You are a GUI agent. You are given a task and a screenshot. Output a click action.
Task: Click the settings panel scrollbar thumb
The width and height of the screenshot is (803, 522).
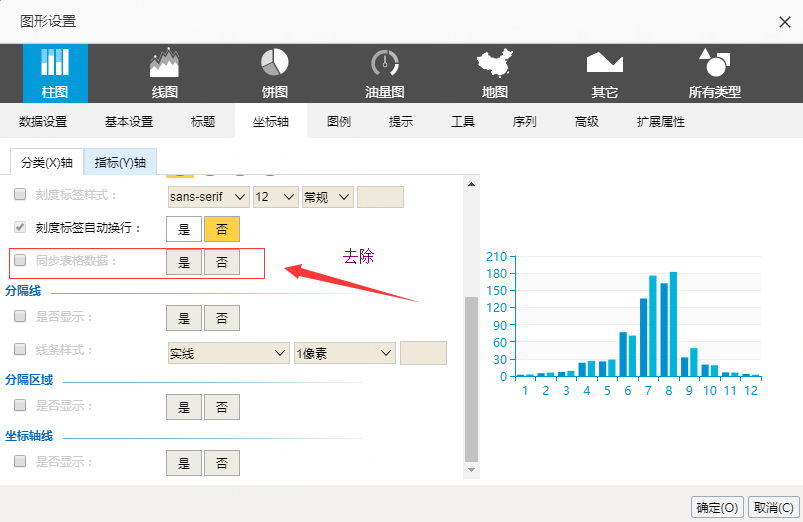(471, 379)
